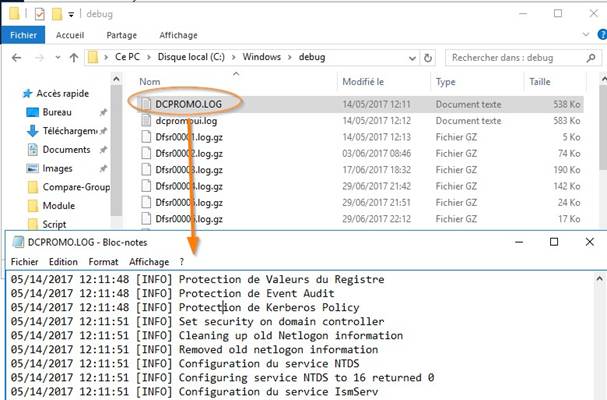The width and height of the screenshot is (607, 400).
Task: Go back with the left arrow button
Action: (x=16, y=58)
